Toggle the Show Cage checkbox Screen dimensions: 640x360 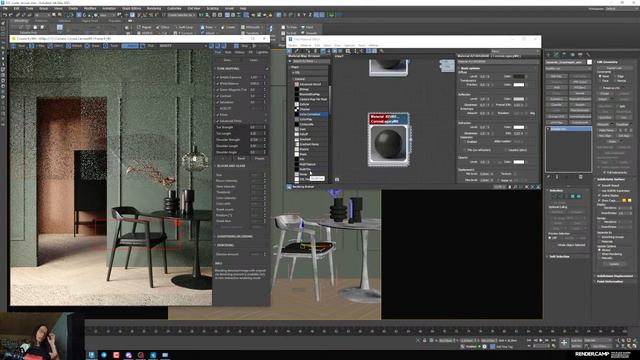pyautogui.click(x=599, y=200)
